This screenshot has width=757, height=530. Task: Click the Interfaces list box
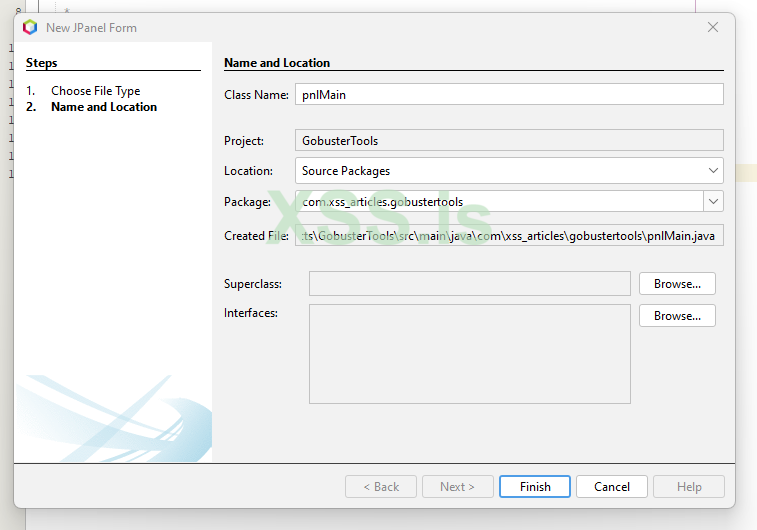point(470,353)
